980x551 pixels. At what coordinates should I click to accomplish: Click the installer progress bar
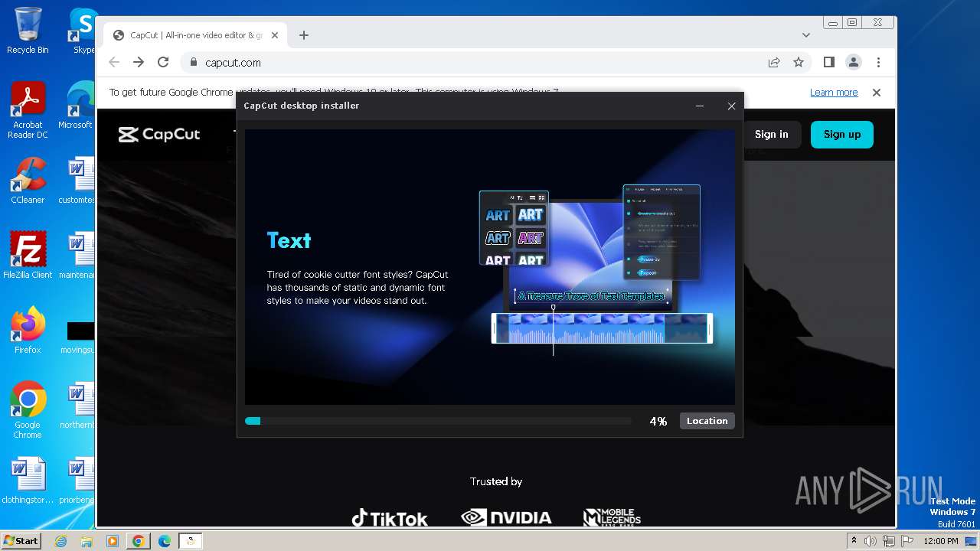(x=438, y=421)
